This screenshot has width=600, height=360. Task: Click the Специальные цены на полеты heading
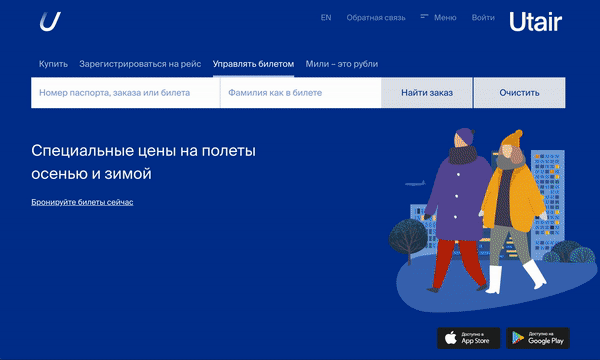coord(143,162)
